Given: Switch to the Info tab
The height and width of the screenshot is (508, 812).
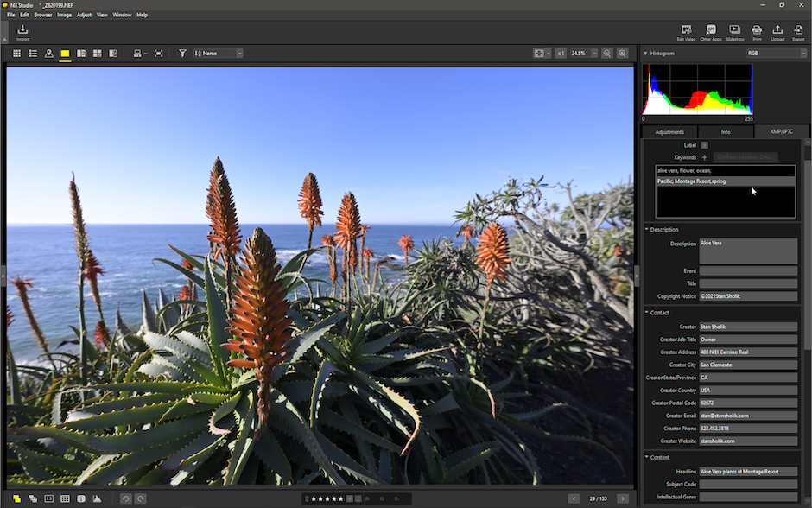Looking at the screenshot, I should (726, 132).
